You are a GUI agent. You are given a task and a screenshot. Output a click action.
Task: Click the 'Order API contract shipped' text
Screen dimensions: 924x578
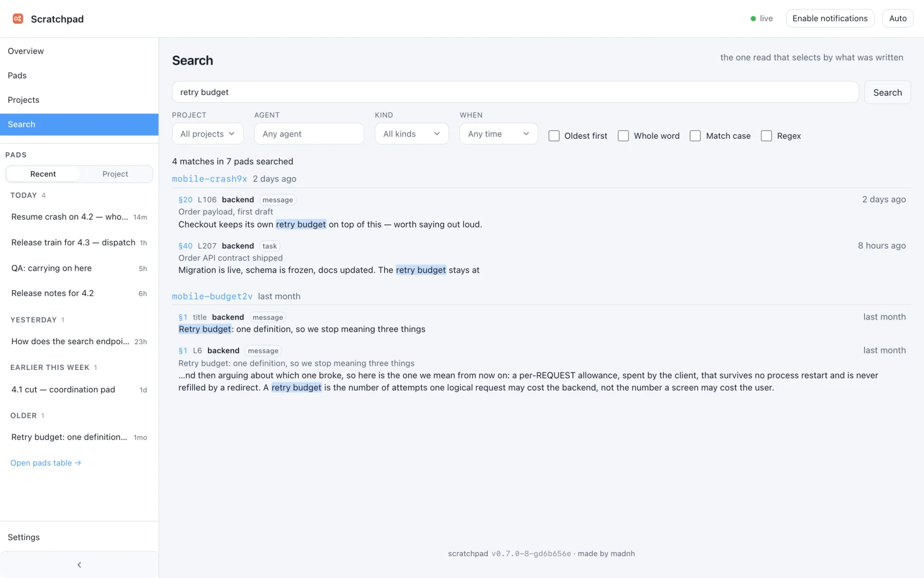(x=230, y=258)
